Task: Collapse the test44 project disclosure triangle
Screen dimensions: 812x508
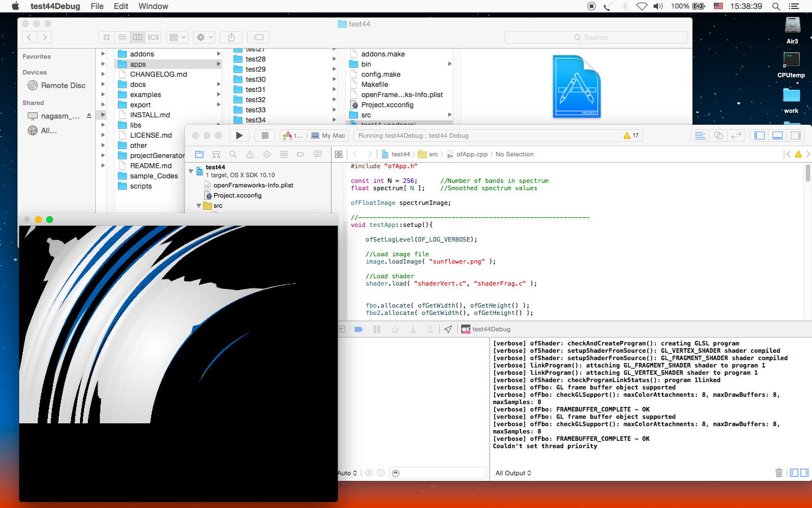Action: pos(191,170)
